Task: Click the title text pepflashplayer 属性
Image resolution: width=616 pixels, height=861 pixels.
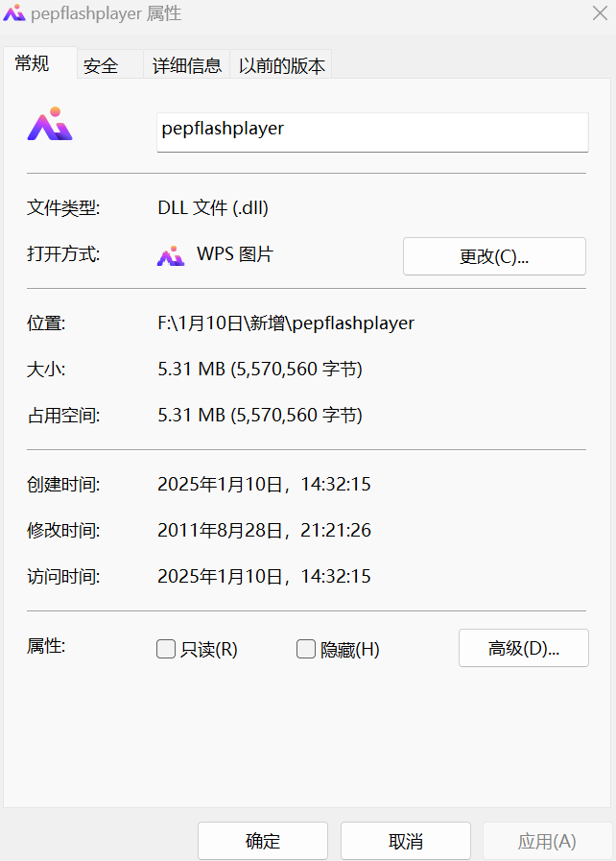Action: tap(106, 13)
